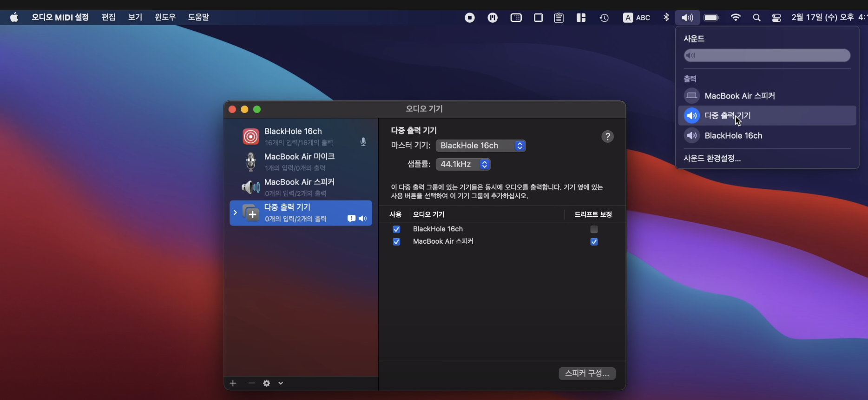Image resolution: width=868 pixels, height=400 pixels.
Task: Add a new audio device with plus button
Action: [233, 383]
